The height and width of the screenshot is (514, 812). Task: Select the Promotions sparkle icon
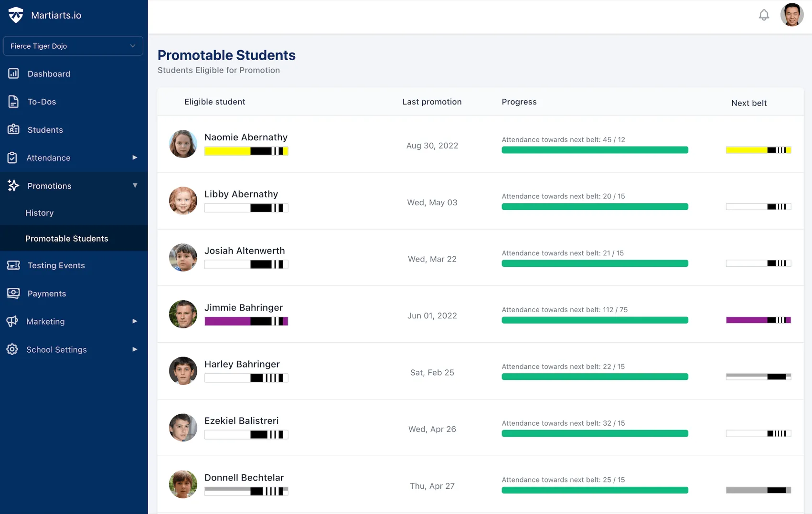tap(12, 186)
